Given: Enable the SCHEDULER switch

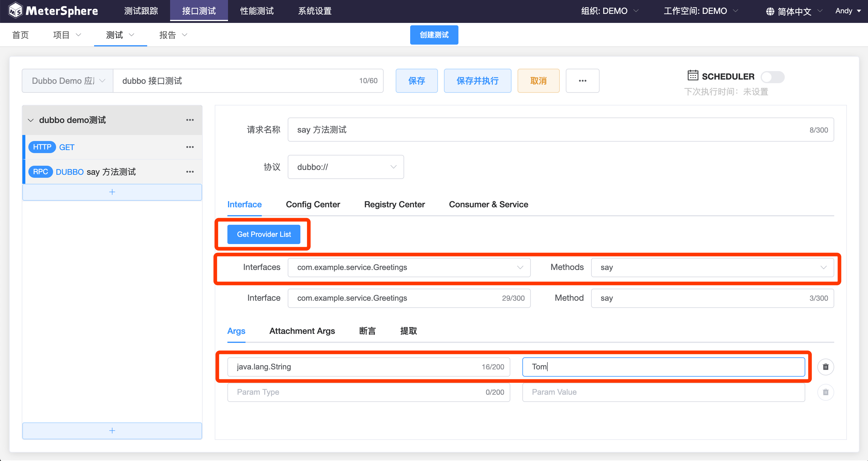Looking at the screenshot, I should coord(772,77).
